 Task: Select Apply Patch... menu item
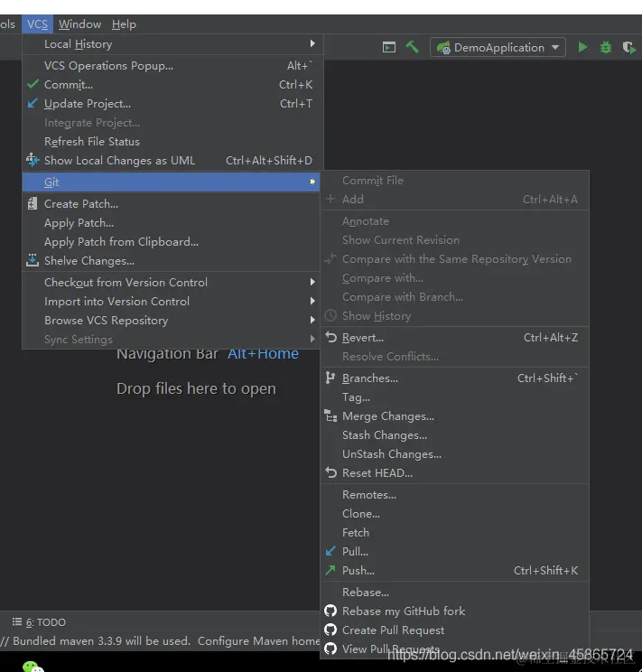tap(172, 222)
